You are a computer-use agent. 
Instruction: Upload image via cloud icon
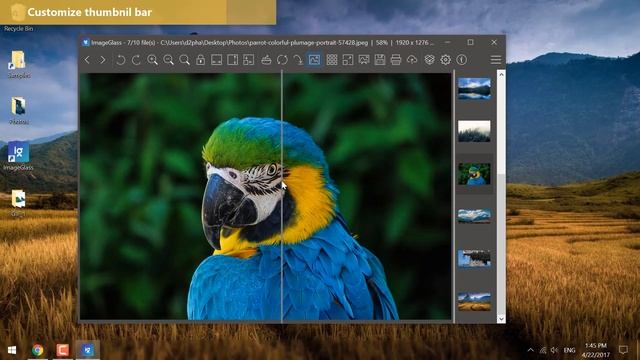[x=412, y=60]
